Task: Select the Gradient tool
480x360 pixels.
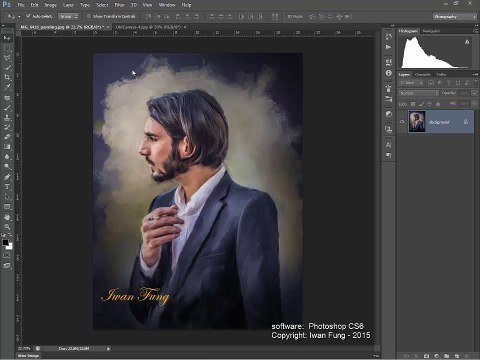Action: [x=7, y=147]
